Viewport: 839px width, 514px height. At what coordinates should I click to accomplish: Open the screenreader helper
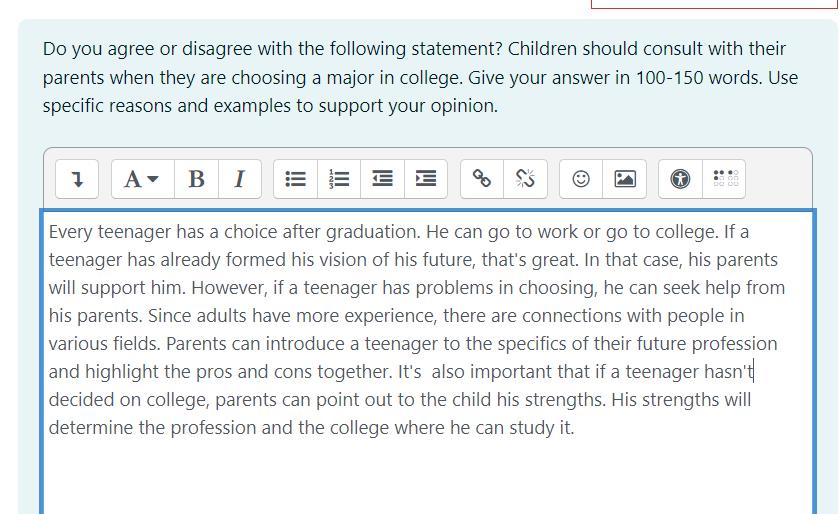coord(724,179)
